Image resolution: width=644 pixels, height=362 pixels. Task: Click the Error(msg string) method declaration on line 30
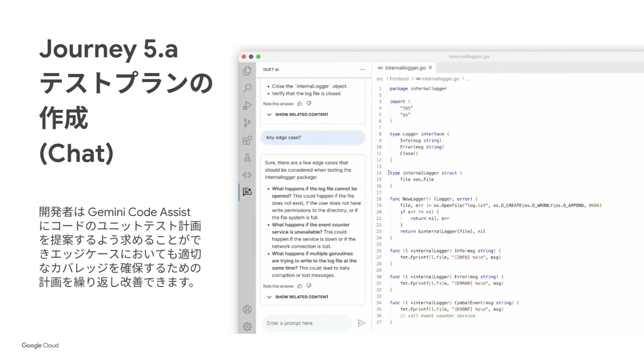point(447,277)
